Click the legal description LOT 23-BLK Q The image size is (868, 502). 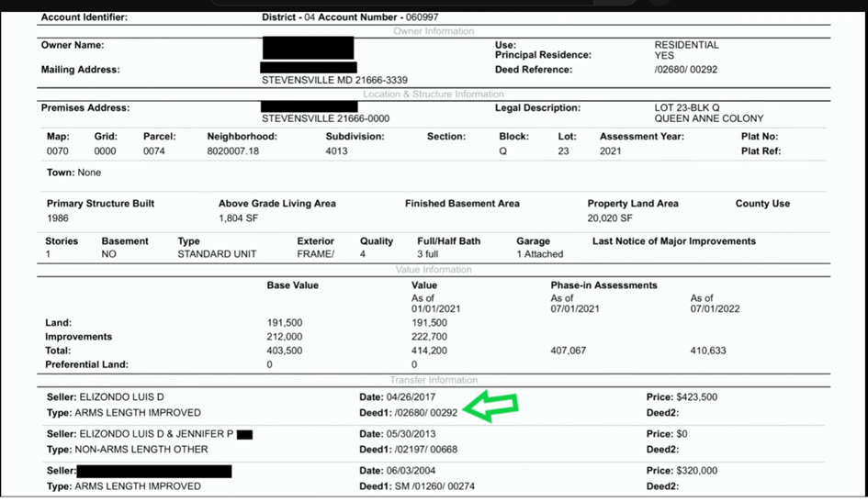pos(687,107)
